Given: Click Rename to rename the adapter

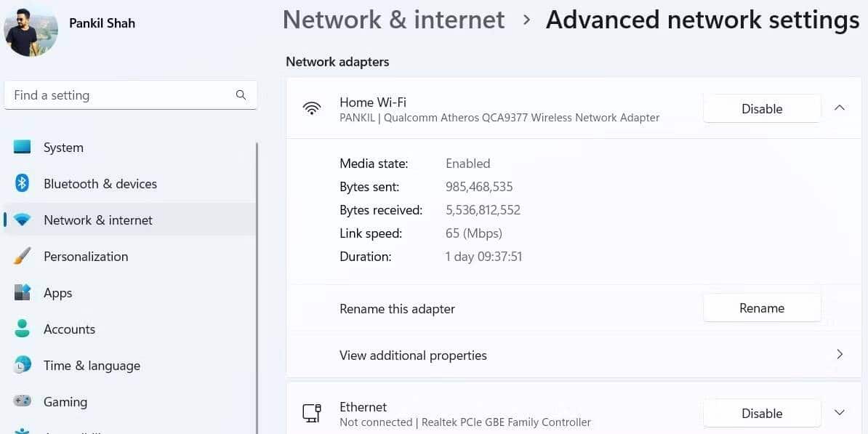Looking at the screenshot, I should tap(761, 308).
